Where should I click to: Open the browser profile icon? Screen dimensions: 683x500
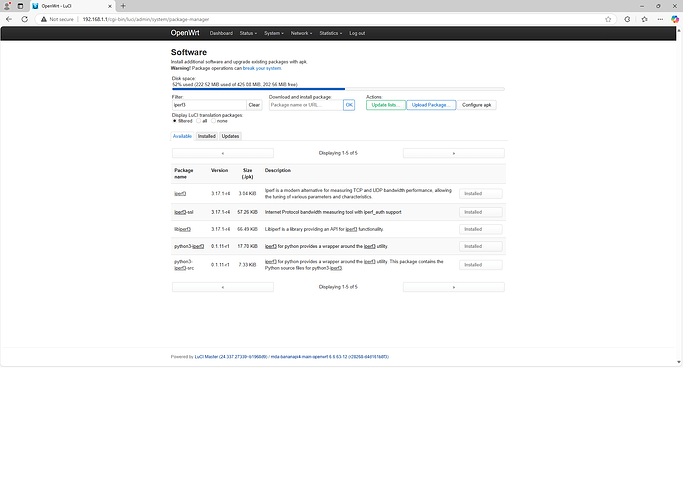7,6
